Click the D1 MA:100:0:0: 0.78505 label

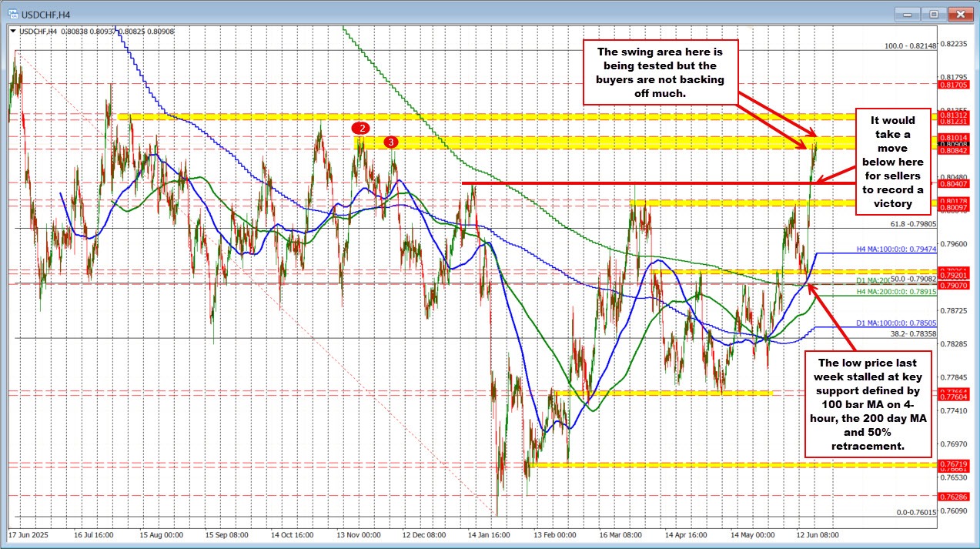point(897,323)
